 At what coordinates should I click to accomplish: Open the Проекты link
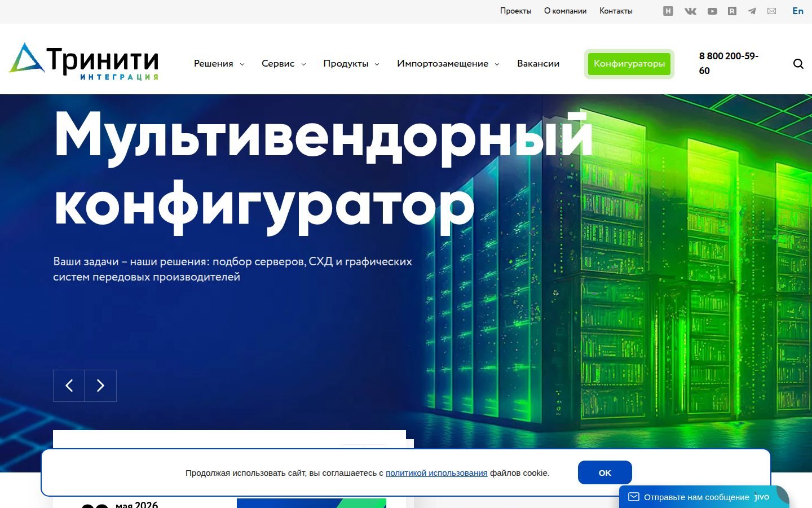pyautogui.click(x=516, y=11)
